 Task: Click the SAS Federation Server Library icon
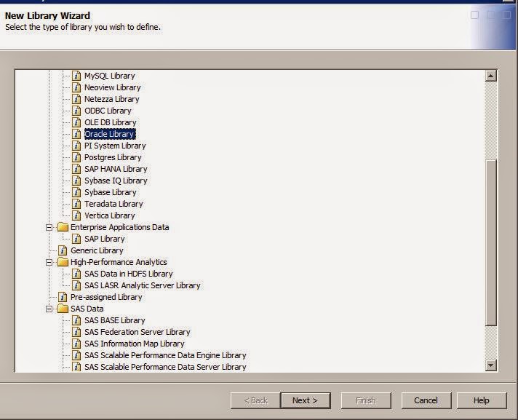coord(76,332)
